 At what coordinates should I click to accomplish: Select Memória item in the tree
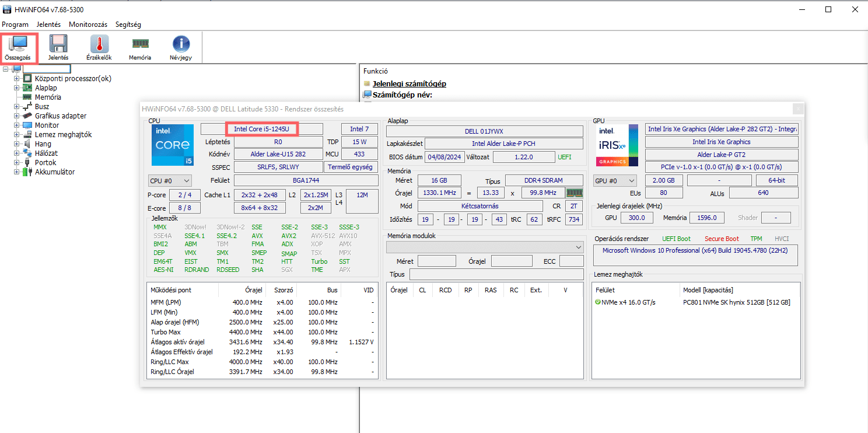[48, 97]
